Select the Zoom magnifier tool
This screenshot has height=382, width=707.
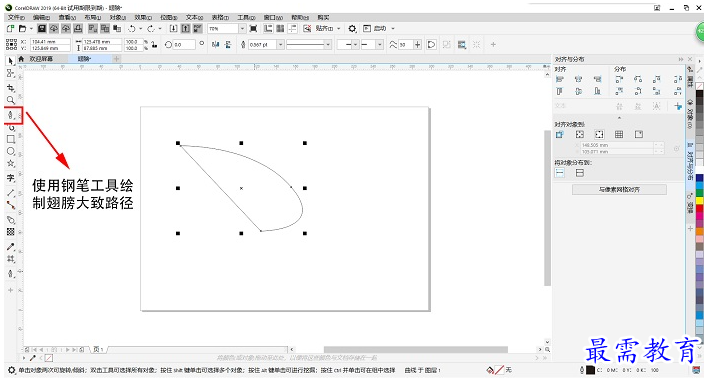[10, 100]
